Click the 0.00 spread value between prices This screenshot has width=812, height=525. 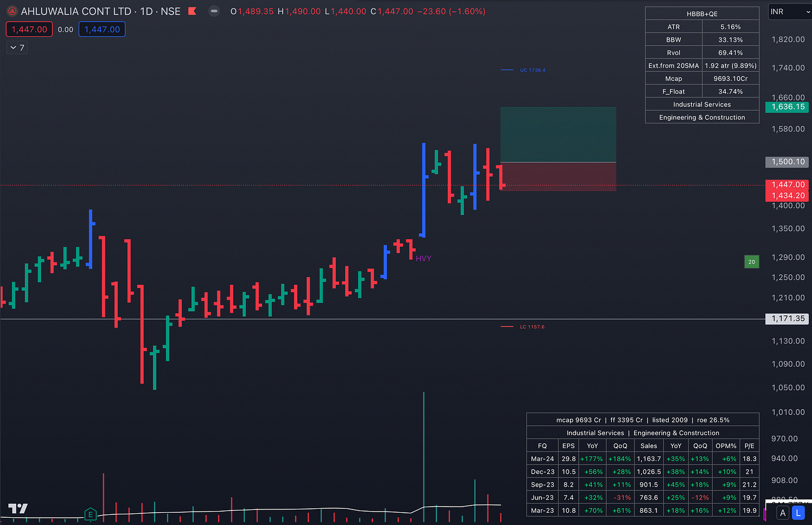click(65, 30)
